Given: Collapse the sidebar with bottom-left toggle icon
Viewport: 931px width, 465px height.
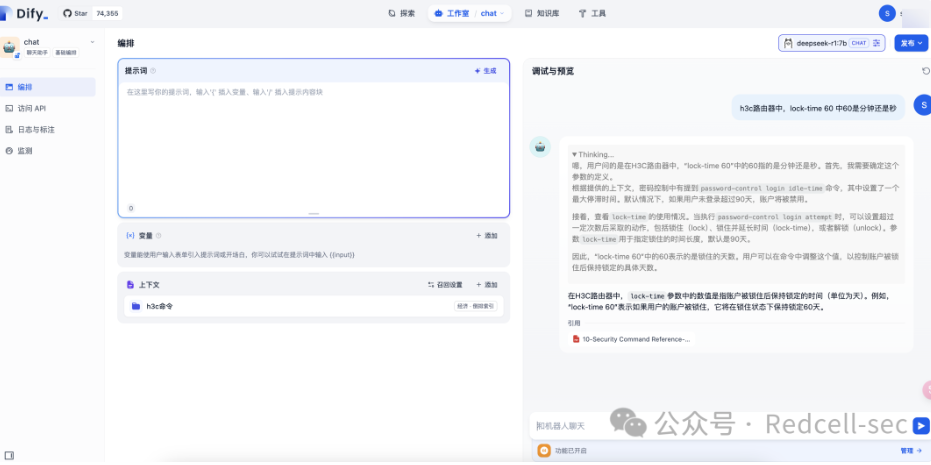Looking at the screenshot, I should 9,455.
